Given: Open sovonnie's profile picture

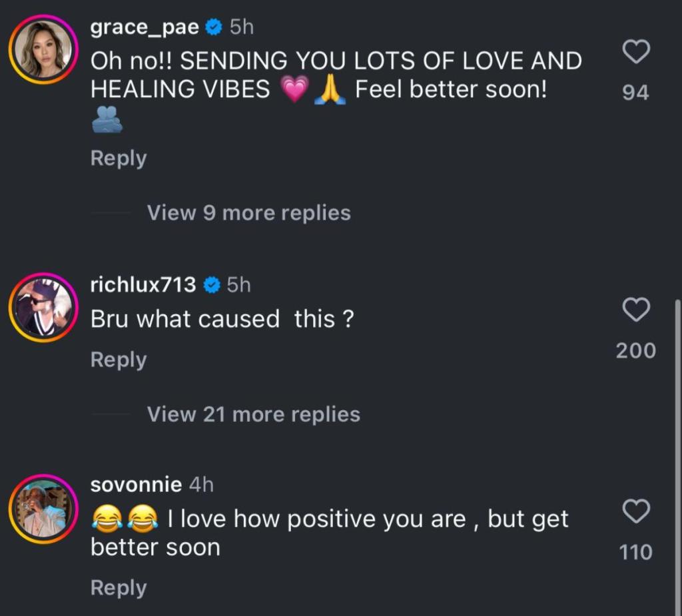Looking at the screenshot, I should (x=43, y=509).
